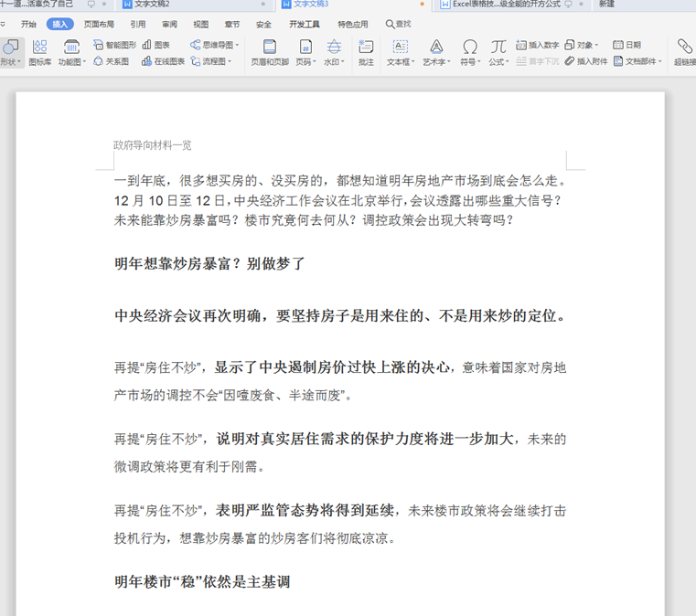Open the 安全 Security tab

coord(263,24)
